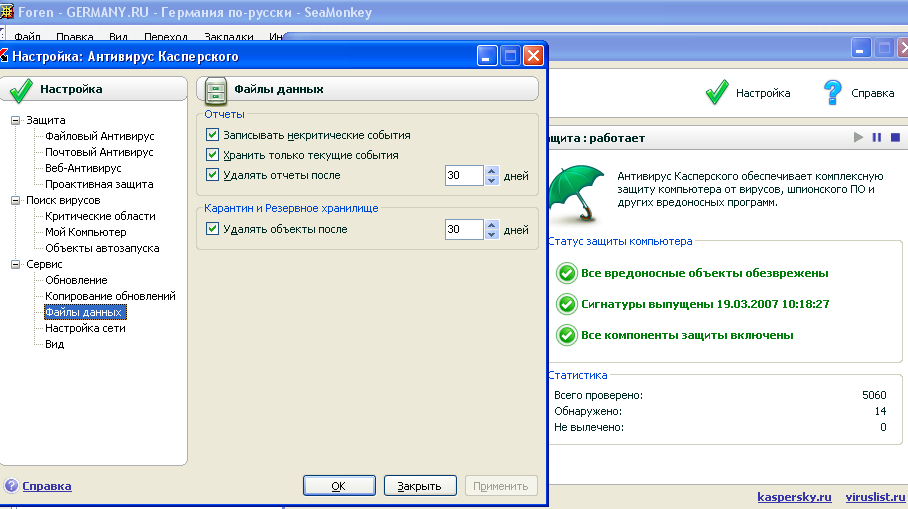Select Веб-Антивирус in settings tree
Screen dimensions: 908x509
83,169
